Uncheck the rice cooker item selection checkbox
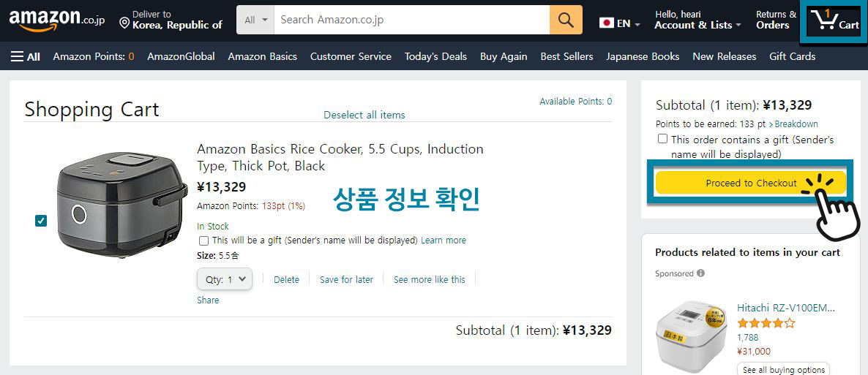Screen dimensions: 868x375 [x=41, y=221]
